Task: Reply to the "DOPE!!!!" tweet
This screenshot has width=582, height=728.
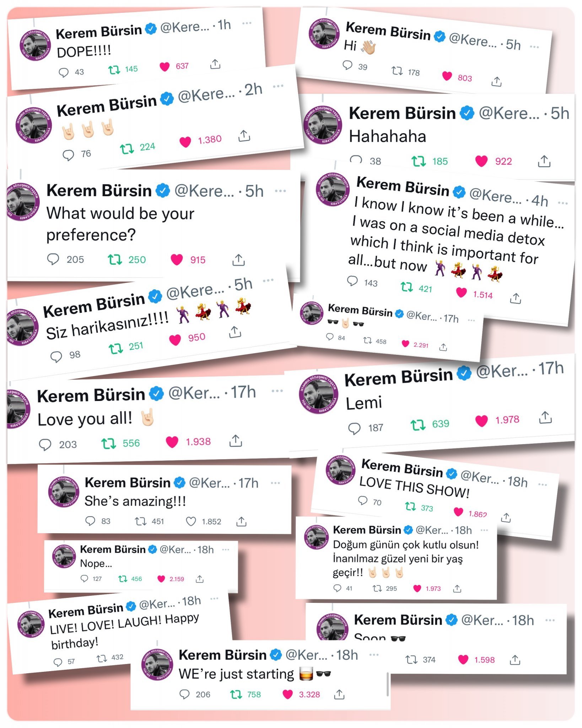Action: click(x=64, y=73)
